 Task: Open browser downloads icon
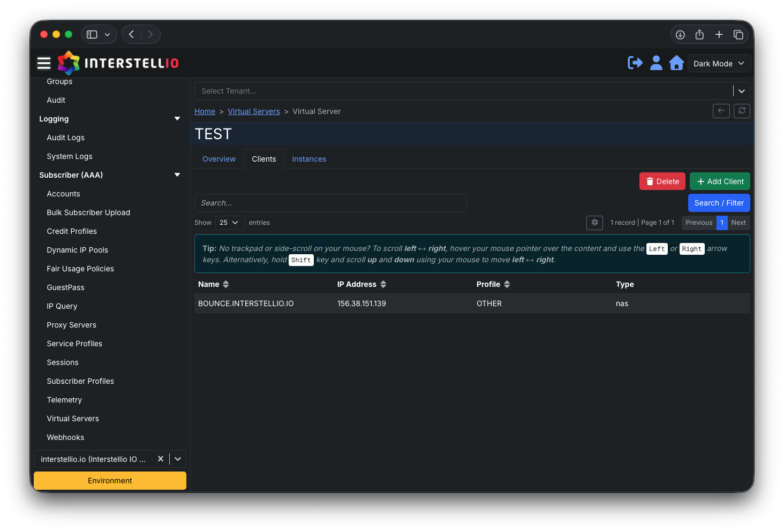point(680,35)
